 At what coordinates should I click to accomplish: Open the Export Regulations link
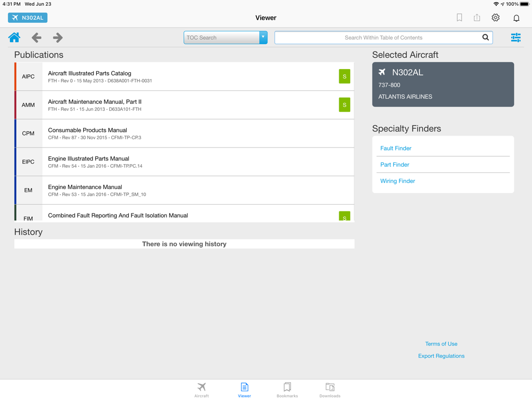coord(441,356)
